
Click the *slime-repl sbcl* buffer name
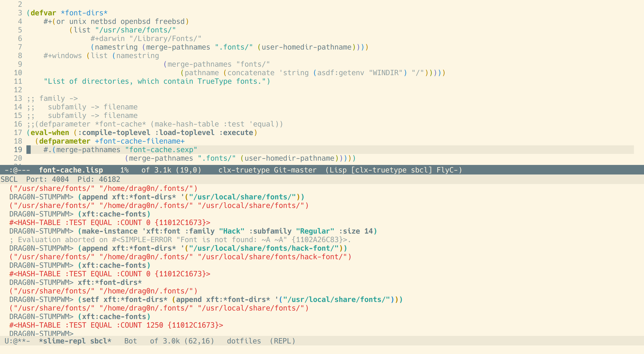[x=75, y=341]
